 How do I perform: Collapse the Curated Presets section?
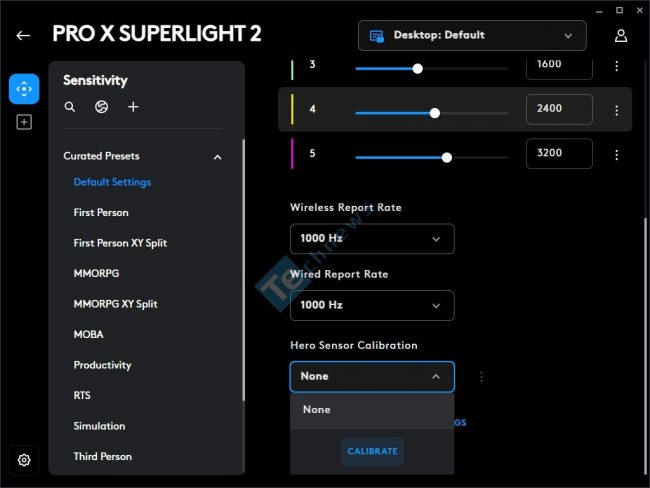[218, 157]
